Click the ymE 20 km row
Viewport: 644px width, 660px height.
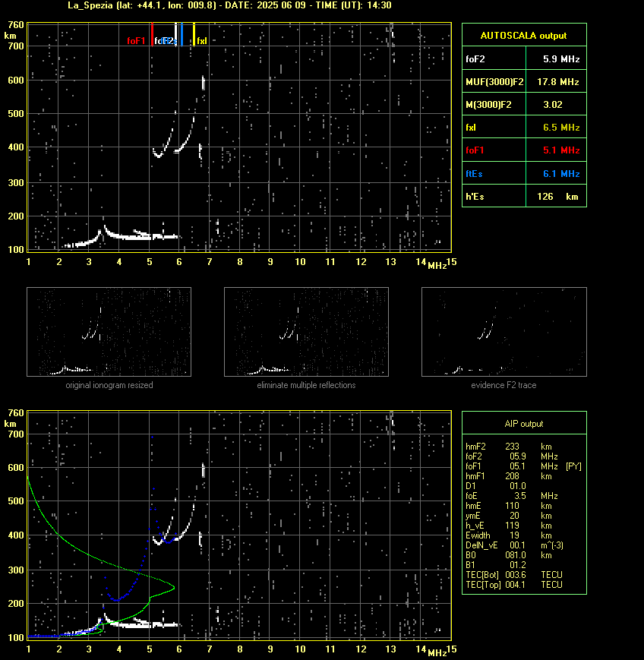coord(509,516)
